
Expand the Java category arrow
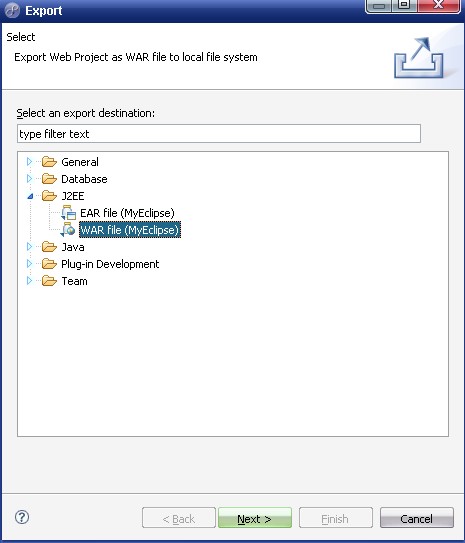(29, 247)
